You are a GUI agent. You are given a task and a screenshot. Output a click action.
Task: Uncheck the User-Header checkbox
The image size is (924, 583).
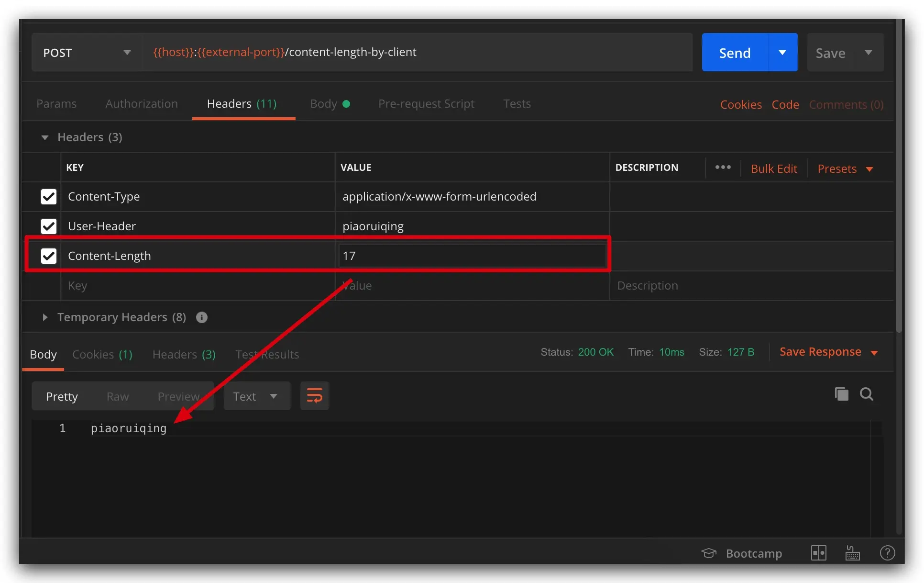[49, 226]
